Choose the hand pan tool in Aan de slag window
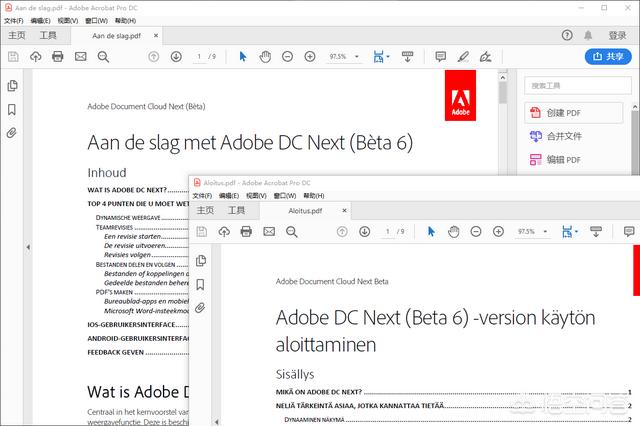The height and width of the screenshot is (426, 640). (265, 57)
